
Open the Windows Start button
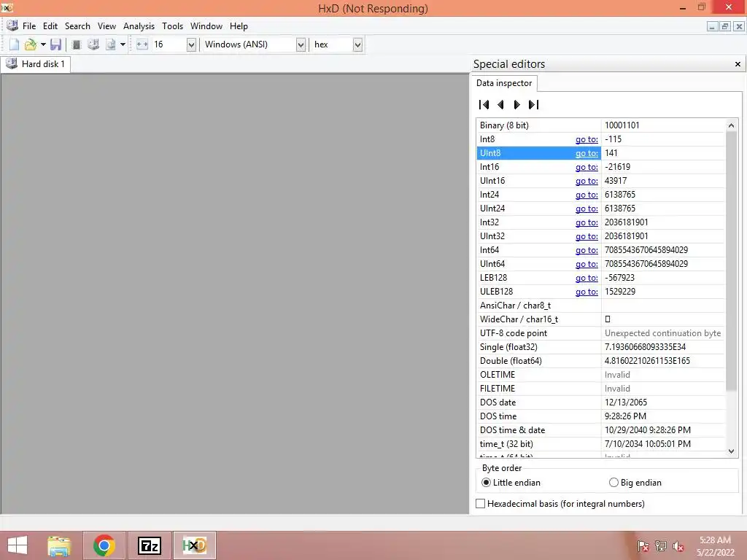(18, 545)
